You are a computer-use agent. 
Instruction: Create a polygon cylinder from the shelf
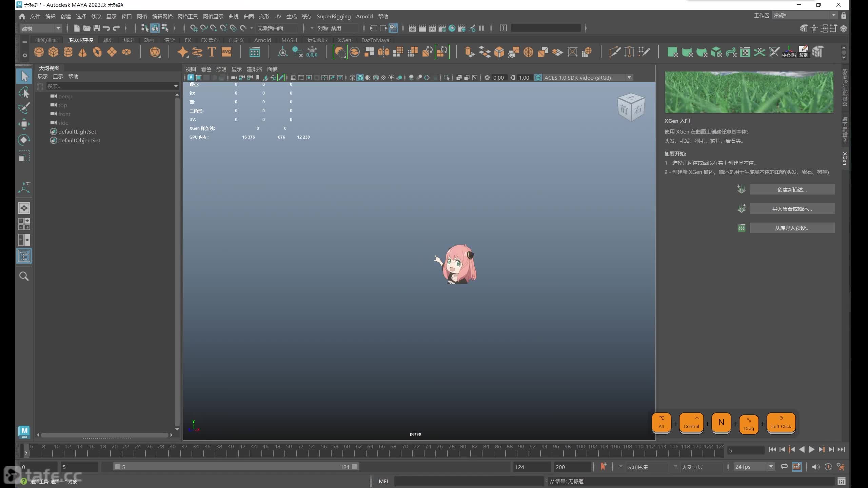click(68, 52)
